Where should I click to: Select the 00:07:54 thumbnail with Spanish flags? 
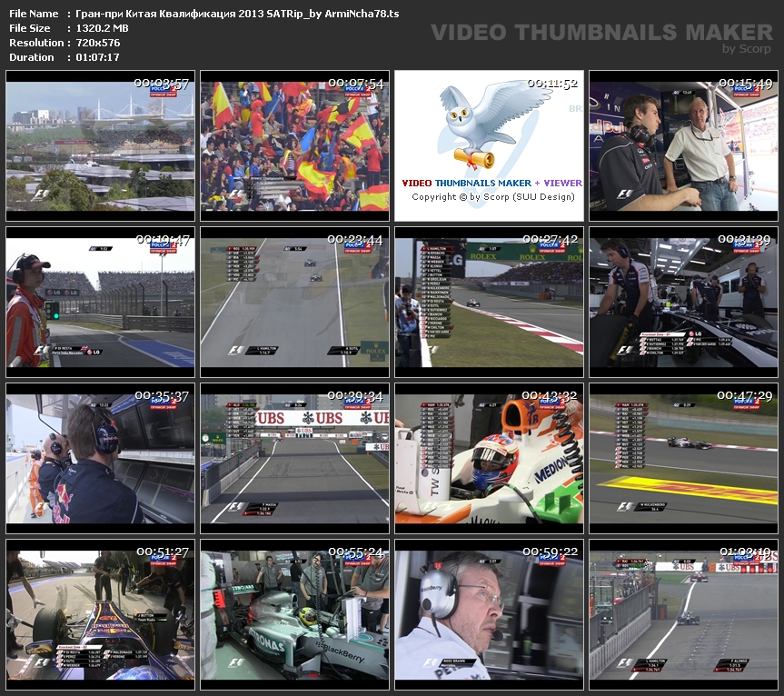(x=294, y=145)
